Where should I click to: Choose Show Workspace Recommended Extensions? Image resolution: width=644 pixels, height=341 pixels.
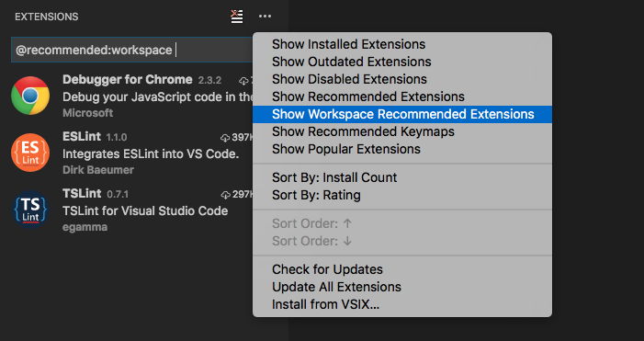click(402, 114)
